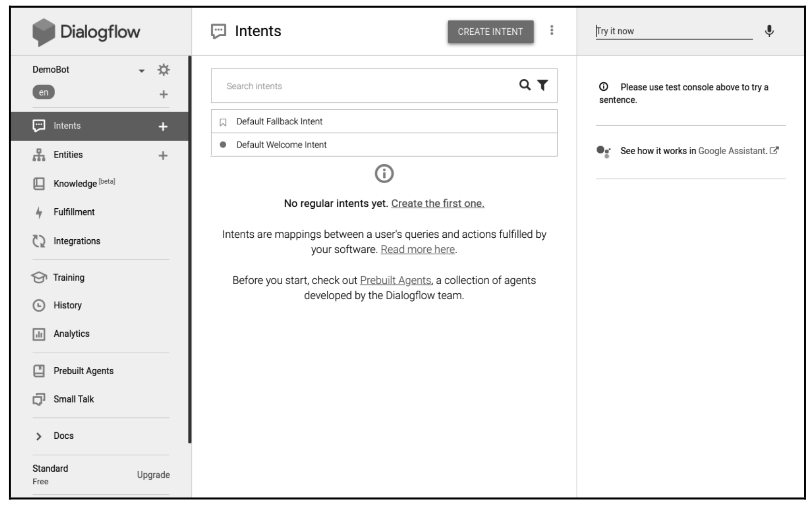The width and height of the screenshot is (812, 505).
Task: Click the Intents speech bubble sidebar icon
Action: 39,126
